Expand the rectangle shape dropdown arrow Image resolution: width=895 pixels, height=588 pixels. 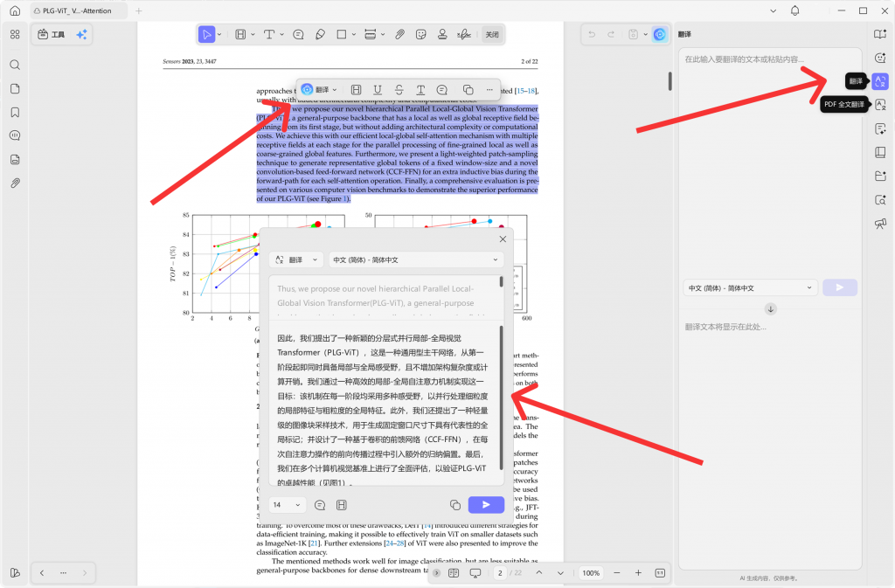point(354,35)
